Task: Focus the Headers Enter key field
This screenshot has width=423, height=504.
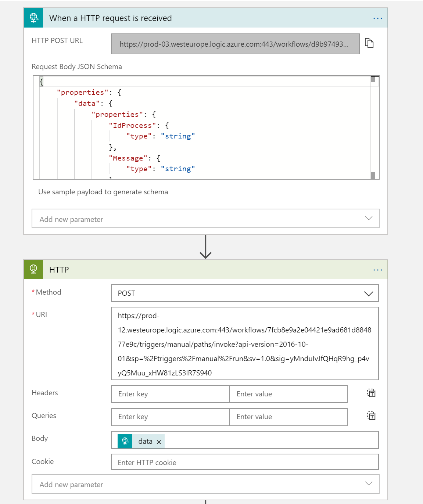Action: (x=170, y=394)
